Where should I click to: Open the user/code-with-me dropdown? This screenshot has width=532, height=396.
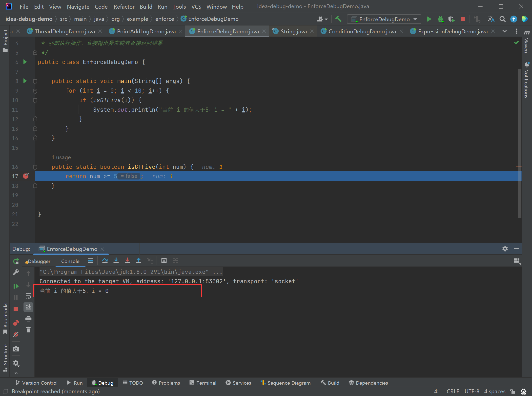coord(322,19)
